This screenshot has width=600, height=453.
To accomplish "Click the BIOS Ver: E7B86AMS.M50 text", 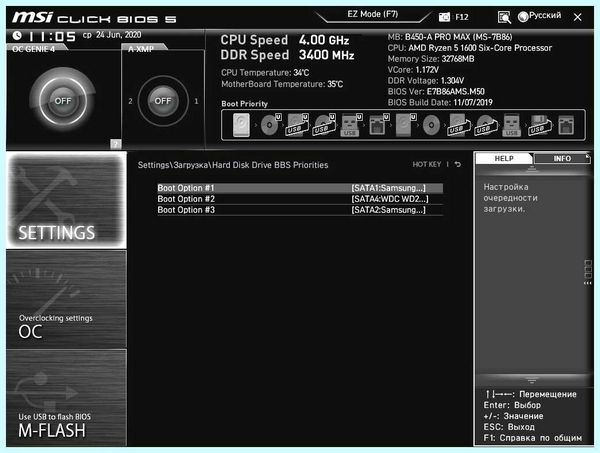I will (436, 91).
